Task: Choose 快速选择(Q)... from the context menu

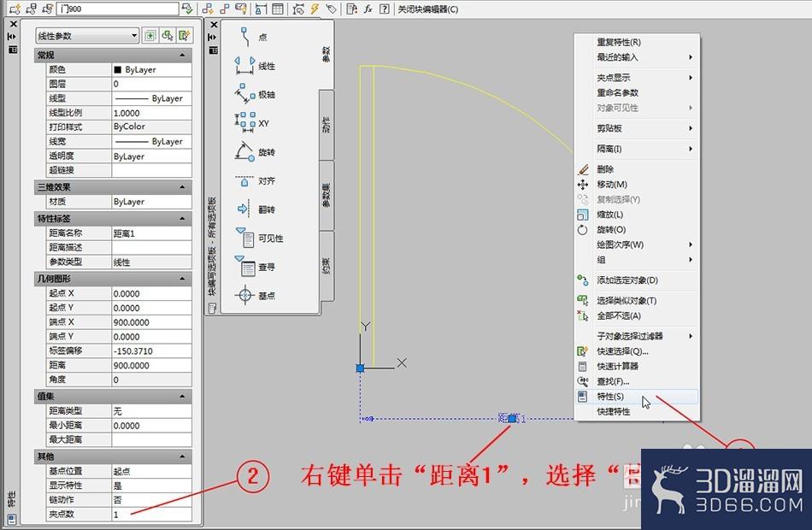Action: 637,351
